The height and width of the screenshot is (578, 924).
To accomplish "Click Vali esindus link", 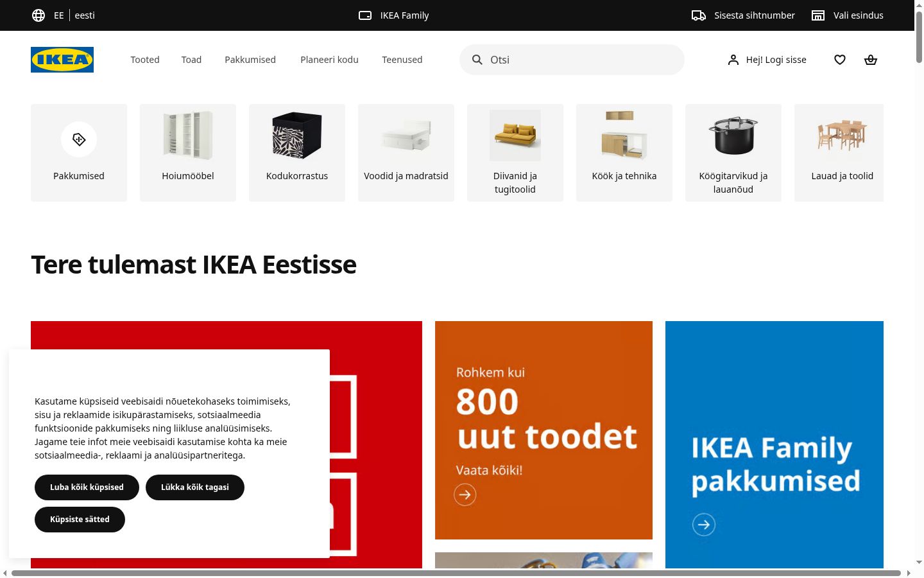I will (x=848, y=15).
